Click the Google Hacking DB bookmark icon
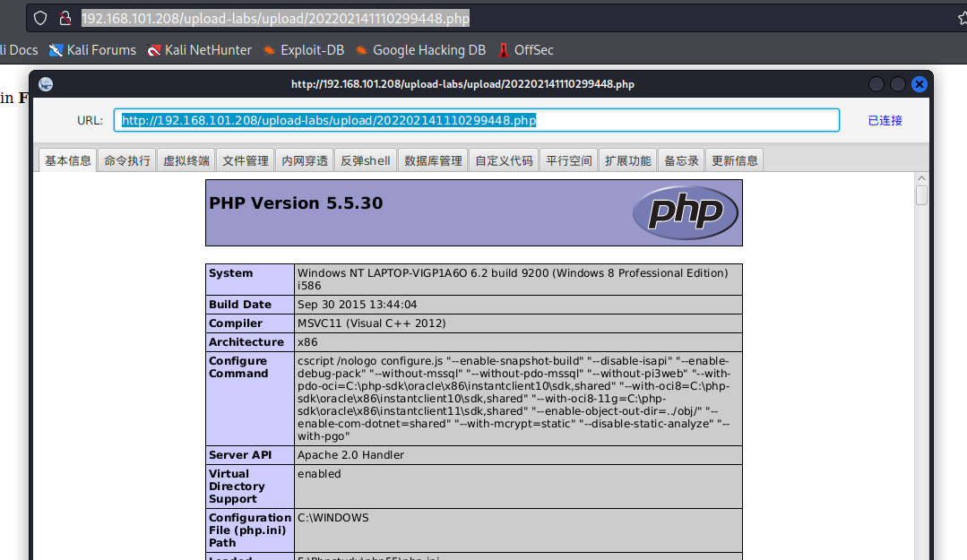 click(x=362, y=50)
